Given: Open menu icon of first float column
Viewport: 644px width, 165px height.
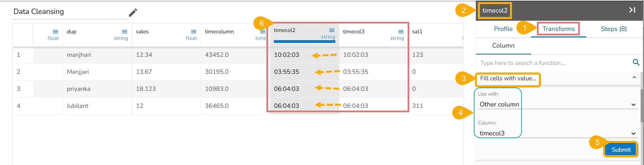Looking at the screenshot, I should point(55,32).
